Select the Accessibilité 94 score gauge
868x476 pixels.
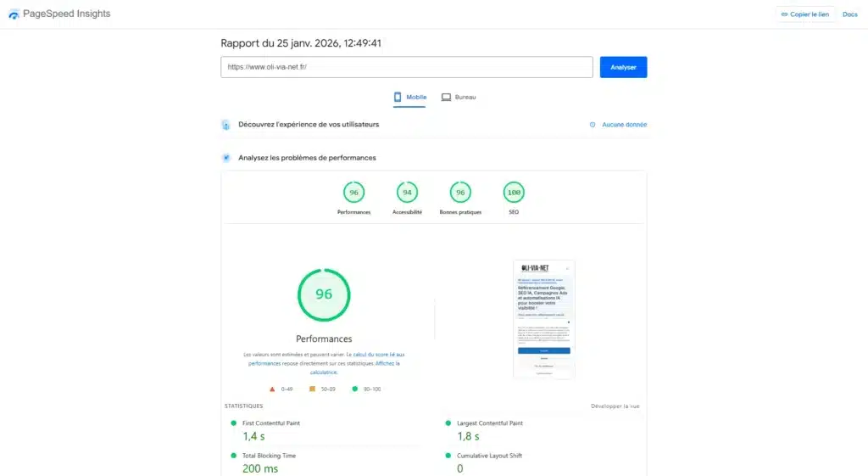pos(407,193)
